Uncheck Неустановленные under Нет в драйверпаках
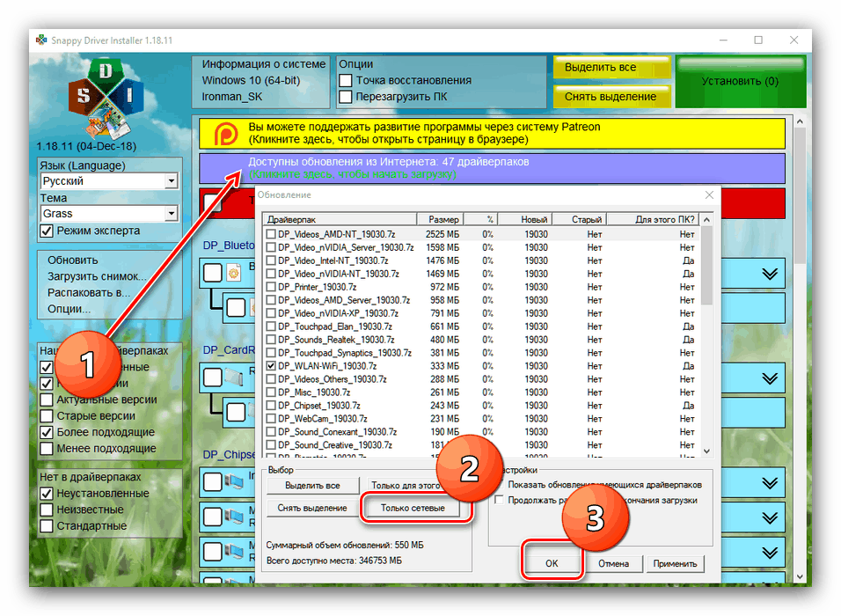Image resolution: width=841 pixels, height=616 pixels. click(47, 494)
